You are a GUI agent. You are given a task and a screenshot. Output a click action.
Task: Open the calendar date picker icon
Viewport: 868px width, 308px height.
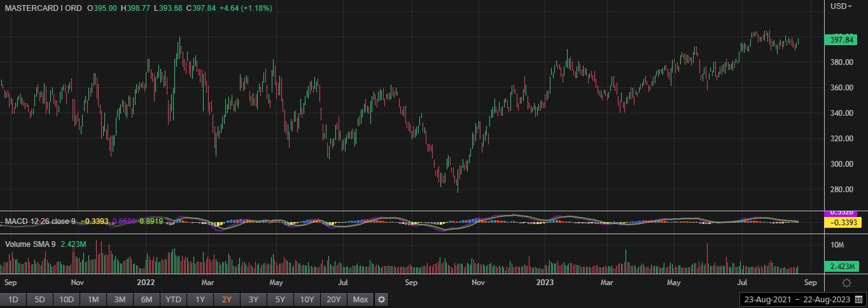click(x=858, y=299)
